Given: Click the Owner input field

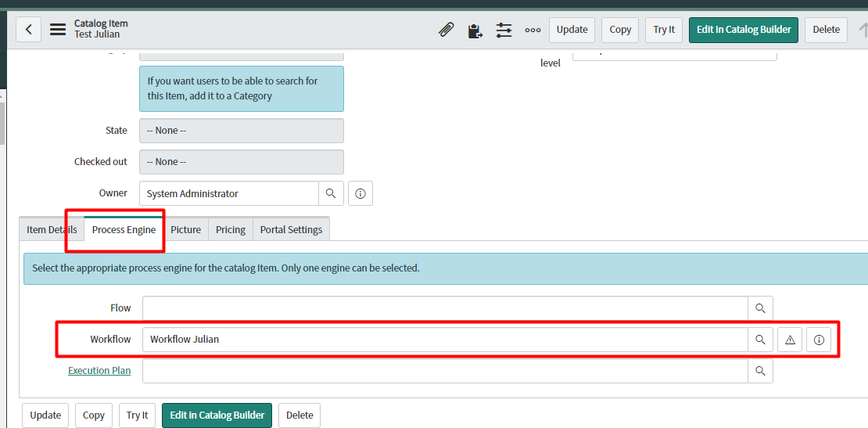Looking at the screenshot, I should (229, 193).
